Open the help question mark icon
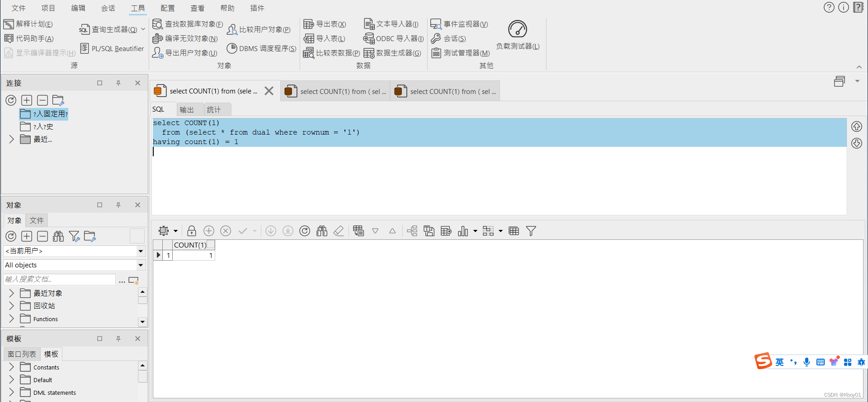The width and height of the screenshot is (868, 402). click(829, 7)
